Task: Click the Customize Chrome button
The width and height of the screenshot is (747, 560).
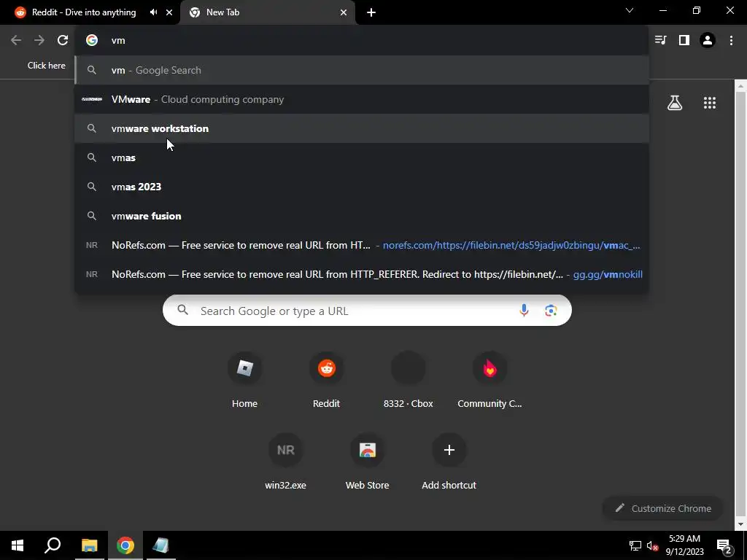Action: [663, 508]
